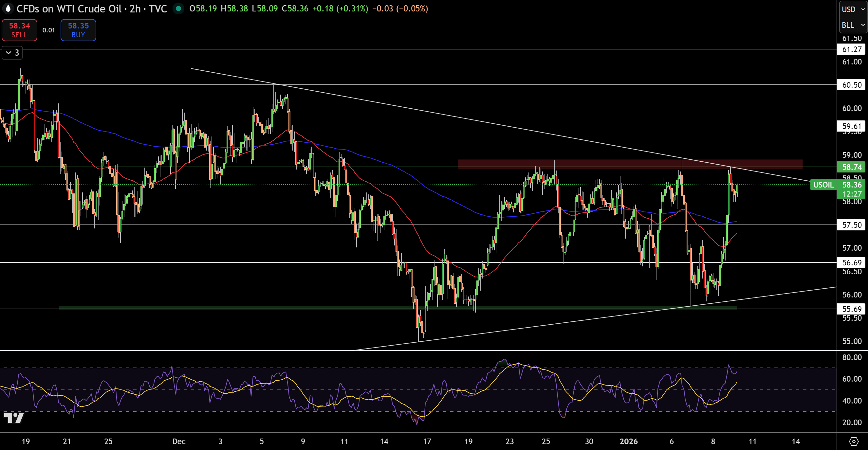Click the red resistance zone rectangle

[630, 164]
